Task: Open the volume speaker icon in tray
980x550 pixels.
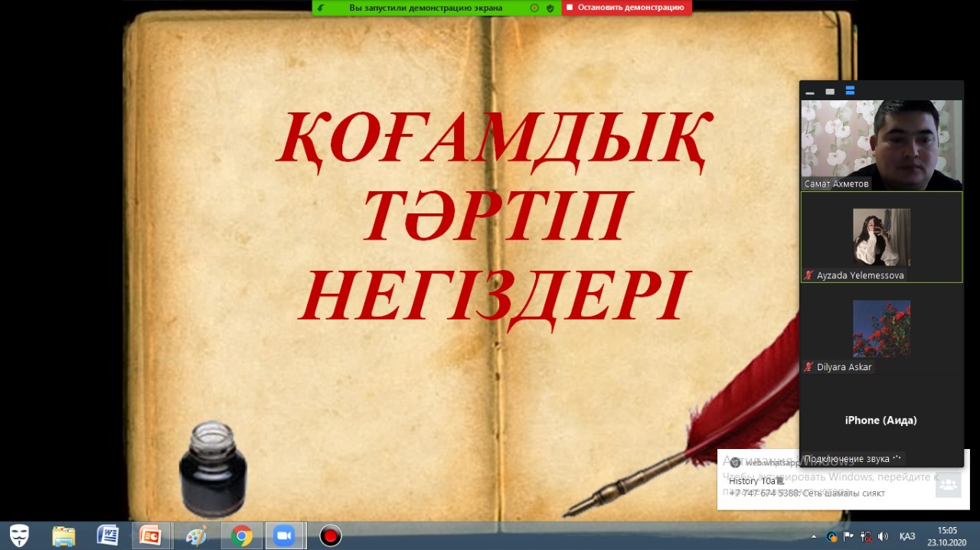Action: pos(884,536)
